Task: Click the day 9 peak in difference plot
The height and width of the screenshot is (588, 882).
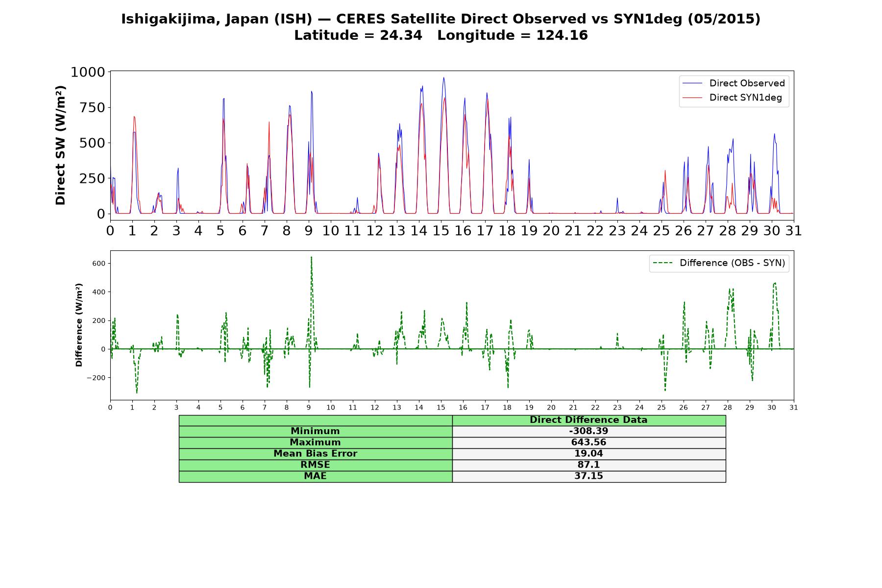Action: (311, 257)
